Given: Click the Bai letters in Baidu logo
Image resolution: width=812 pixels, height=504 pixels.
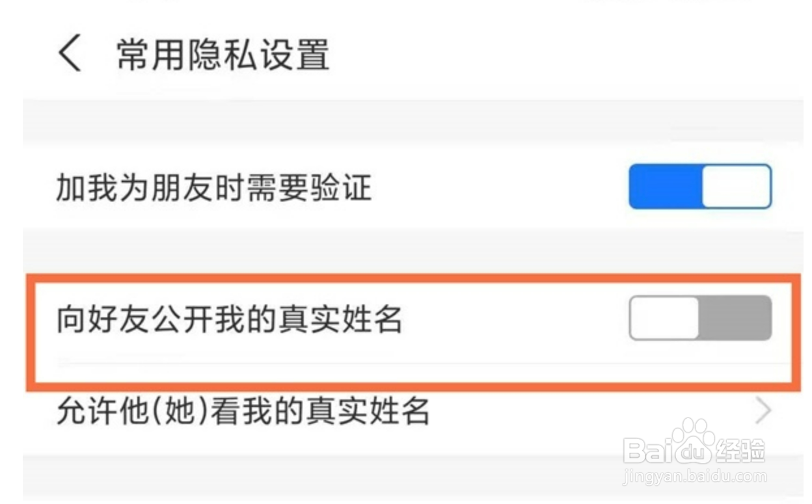Looking at the screenshot, I should [646, 449].
